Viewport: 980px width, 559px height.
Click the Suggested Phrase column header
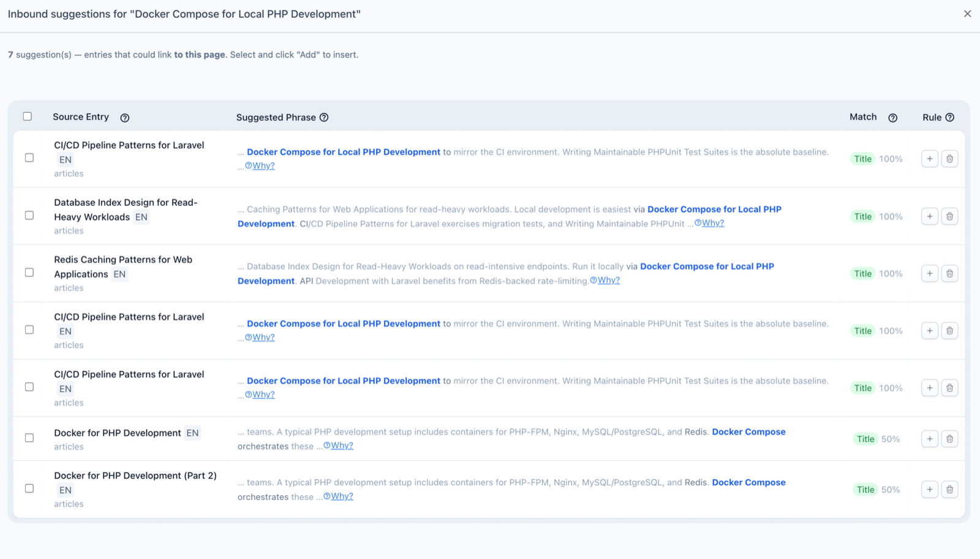click(x=276, y=117)
